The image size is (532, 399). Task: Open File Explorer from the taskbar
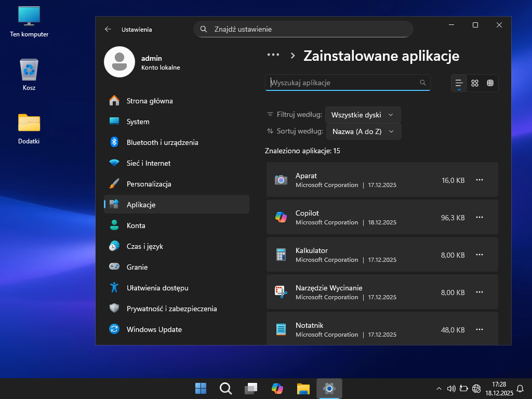click(x=303, y=388)
